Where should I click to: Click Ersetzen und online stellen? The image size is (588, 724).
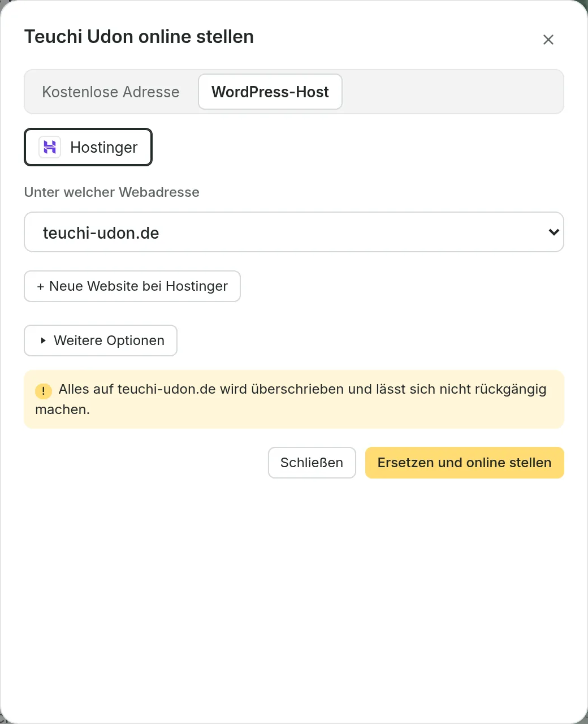tap(465, 463)
